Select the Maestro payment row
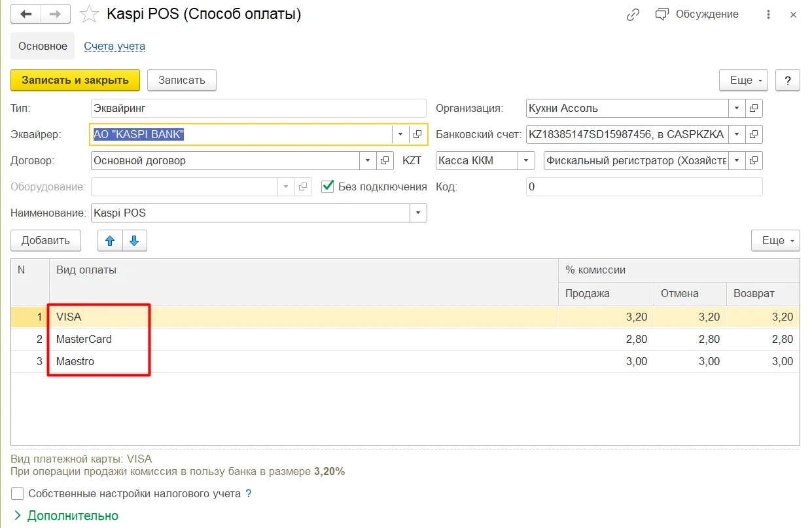 405,361
